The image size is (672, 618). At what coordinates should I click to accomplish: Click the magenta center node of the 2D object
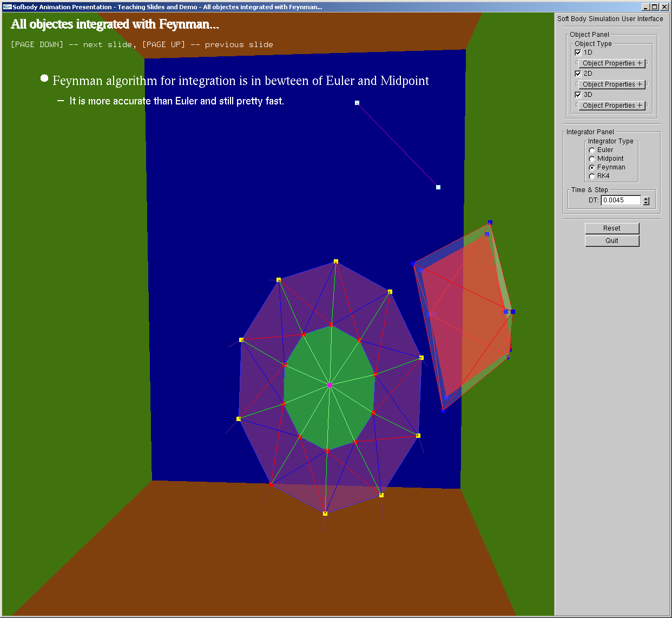point(330,385)
